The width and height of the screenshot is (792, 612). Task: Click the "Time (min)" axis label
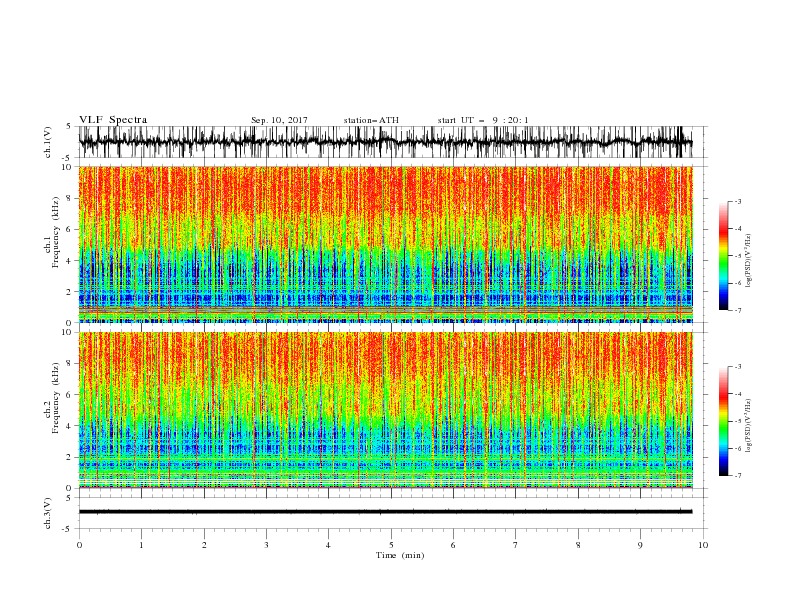[x=400, y=555]
